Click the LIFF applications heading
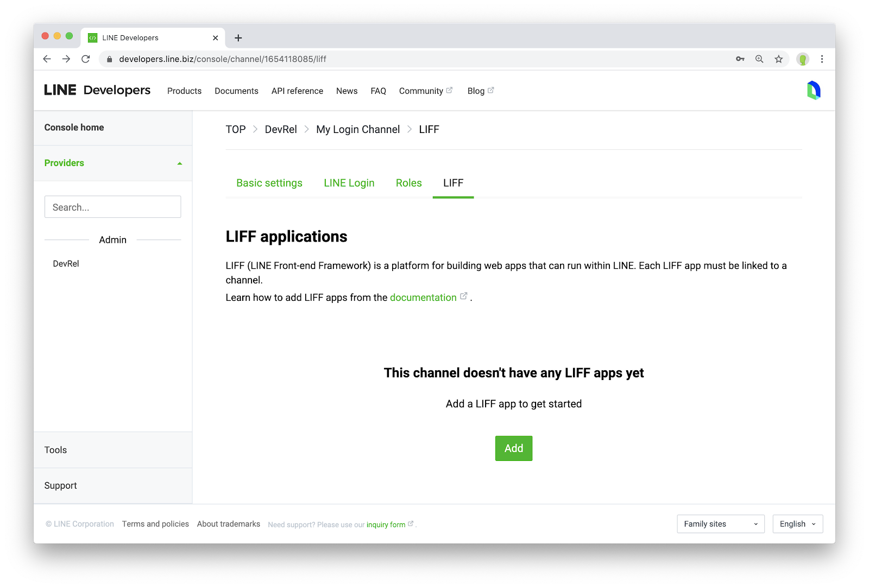869x588 pixels. pyautogui.click(x=286, y=237)
